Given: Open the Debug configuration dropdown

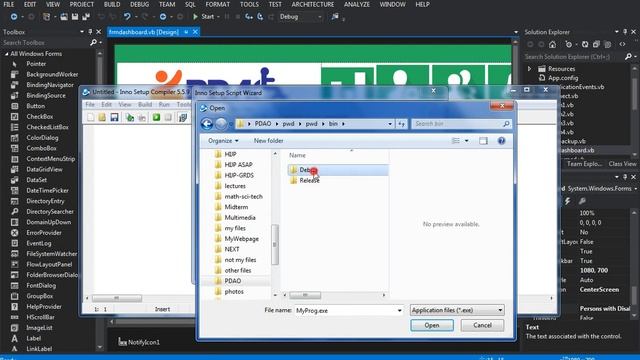Looking at the screenshot, I should 300,17.
